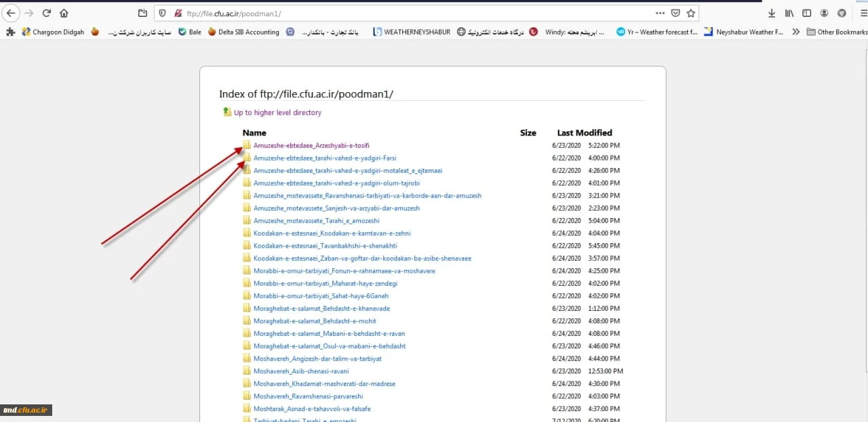Reload the current FTP page
This screenshot has width=868, height=422.
point(46,13)
